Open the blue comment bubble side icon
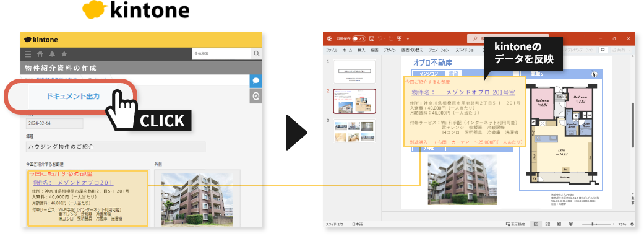 click(x=256, y=81)
